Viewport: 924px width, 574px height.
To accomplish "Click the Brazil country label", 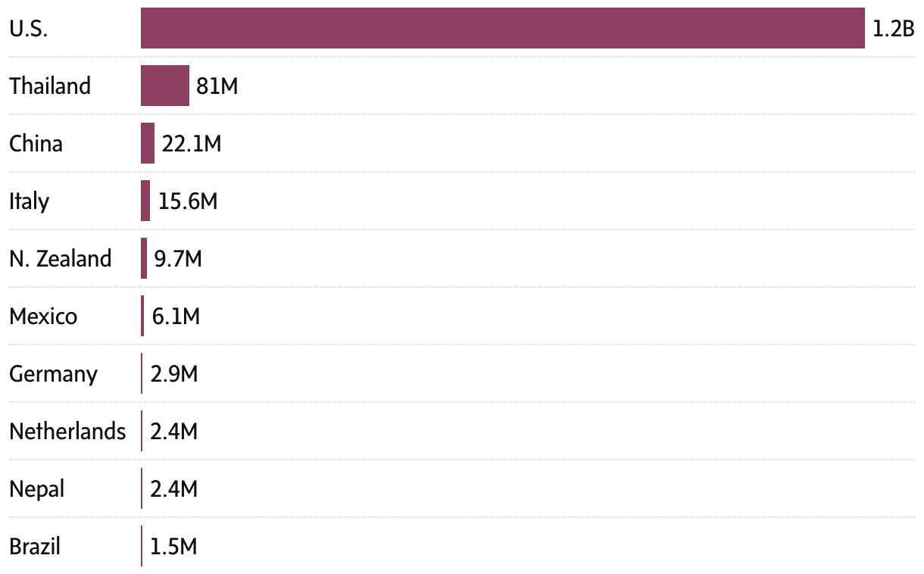I will 34,546.
